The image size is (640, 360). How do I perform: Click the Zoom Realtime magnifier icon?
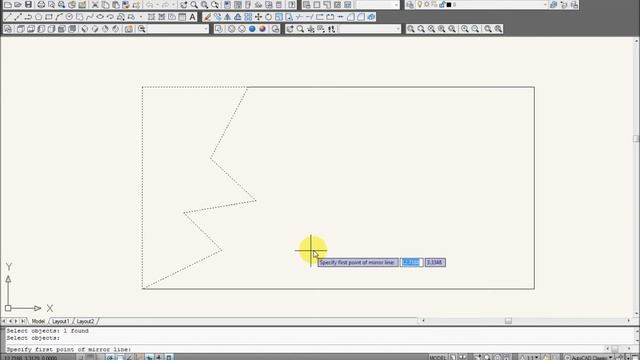pos(194,5)
